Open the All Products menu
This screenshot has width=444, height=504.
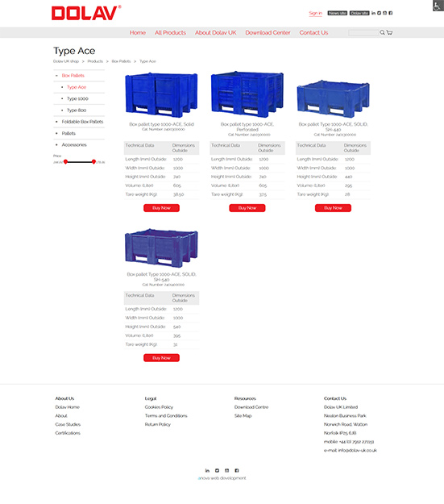(x=170, y=33)
